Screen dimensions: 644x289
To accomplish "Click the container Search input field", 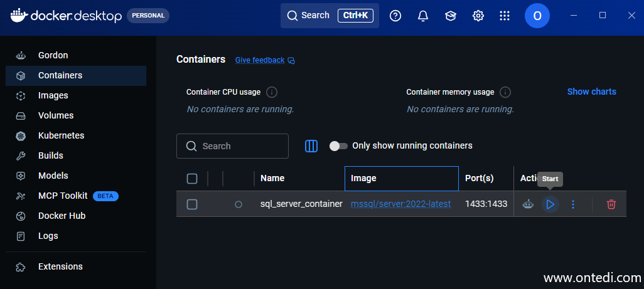I will [x=232, y=146].
